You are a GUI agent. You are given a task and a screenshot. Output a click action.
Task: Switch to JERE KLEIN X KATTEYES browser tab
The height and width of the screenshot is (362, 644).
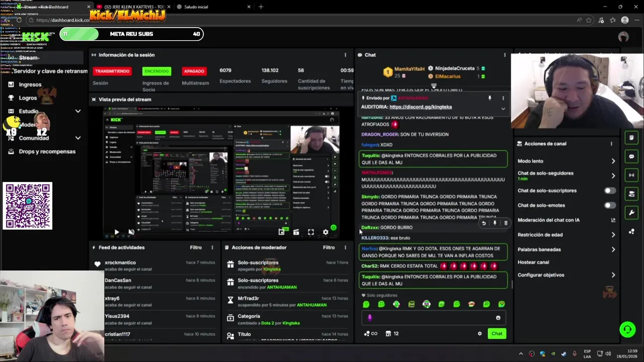(133, 7)
